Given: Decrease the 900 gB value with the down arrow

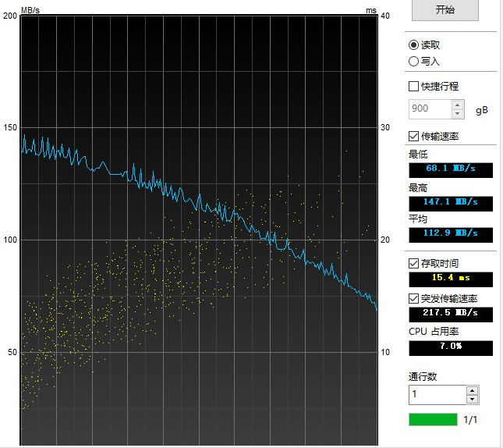Looking at the screenshot, I should (x=458, y=114).
